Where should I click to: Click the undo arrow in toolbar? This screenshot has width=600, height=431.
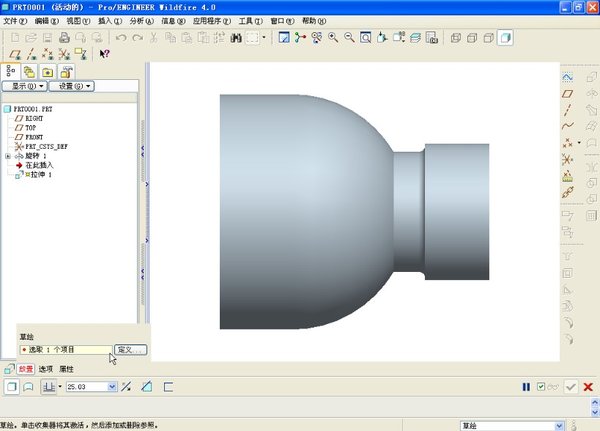[122, 38]
